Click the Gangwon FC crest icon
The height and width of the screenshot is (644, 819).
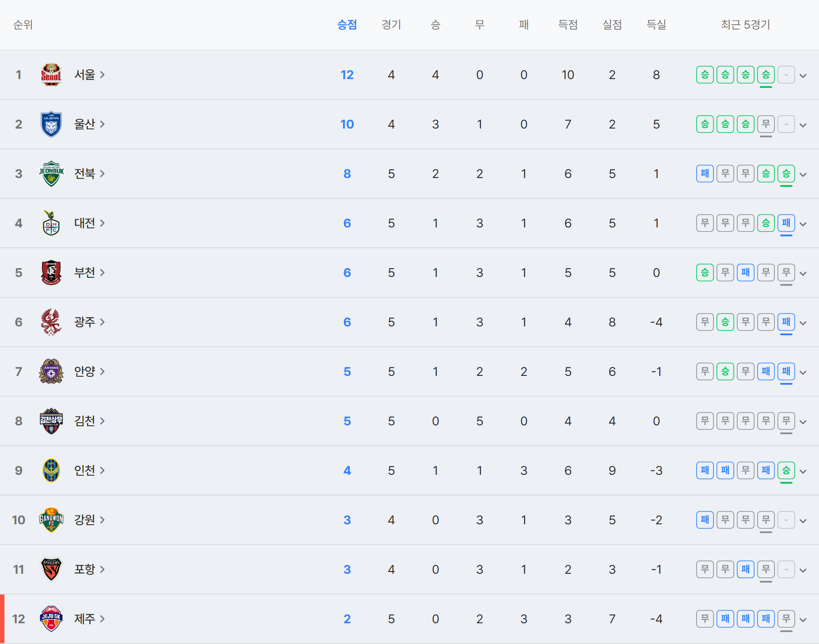coord(51,520)
